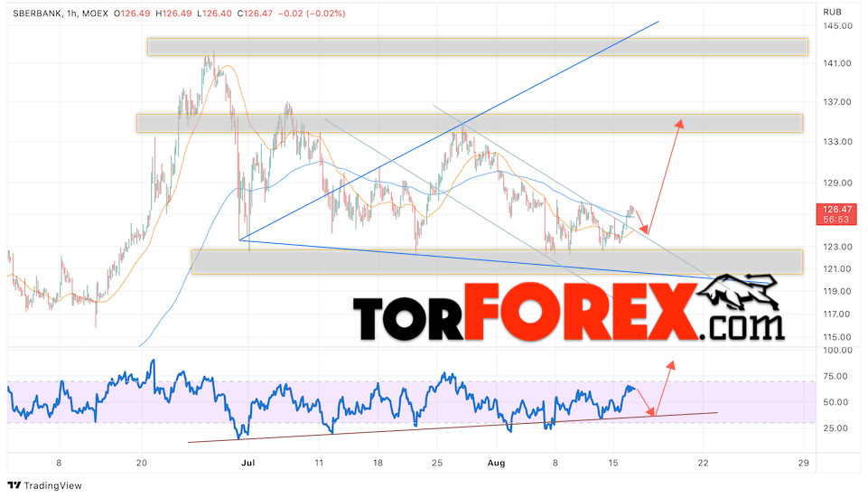
Task: Click the 129.00 price axis label
Action: 837,183
